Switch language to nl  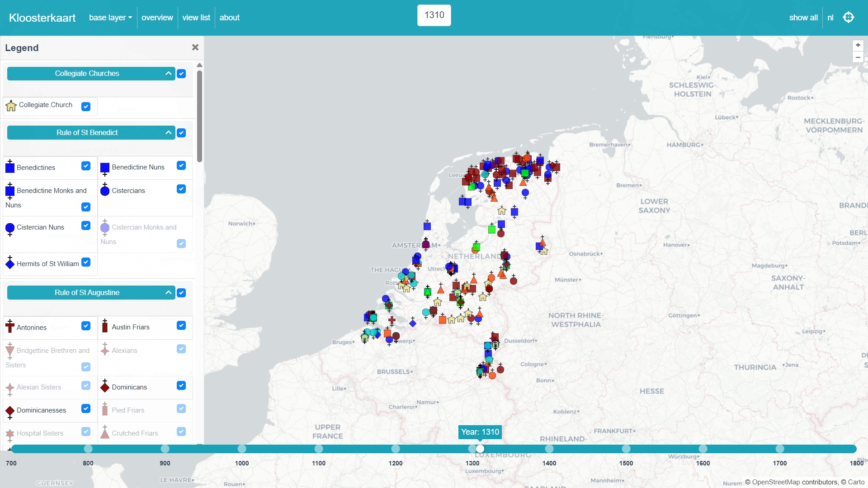830,18
